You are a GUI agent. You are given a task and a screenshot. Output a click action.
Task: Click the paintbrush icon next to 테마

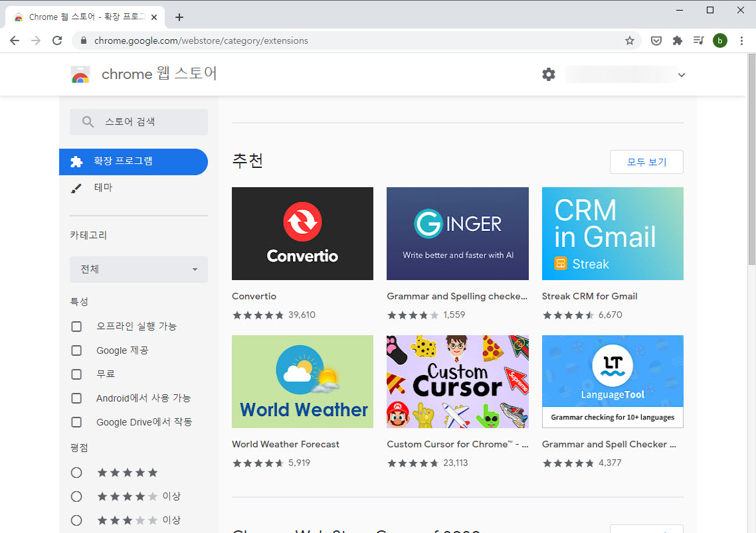pyautogui.click(x=76, y=188)
